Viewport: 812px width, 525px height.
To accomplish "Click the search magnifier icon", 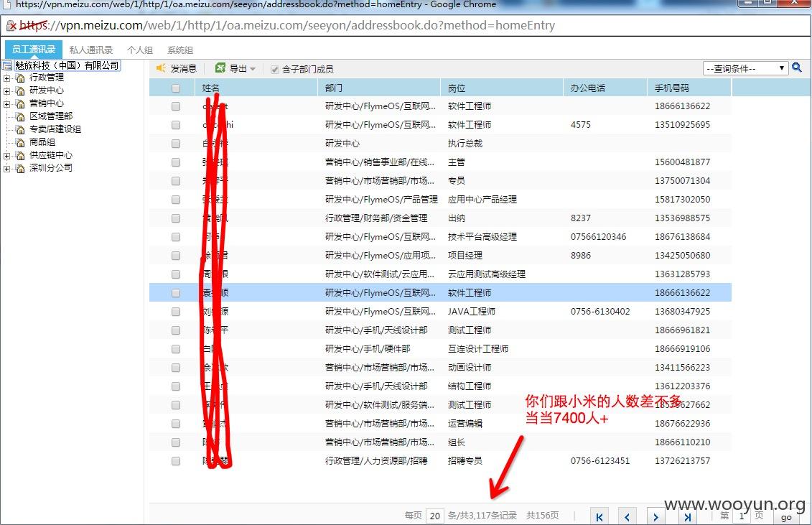I will coord(796,68).
